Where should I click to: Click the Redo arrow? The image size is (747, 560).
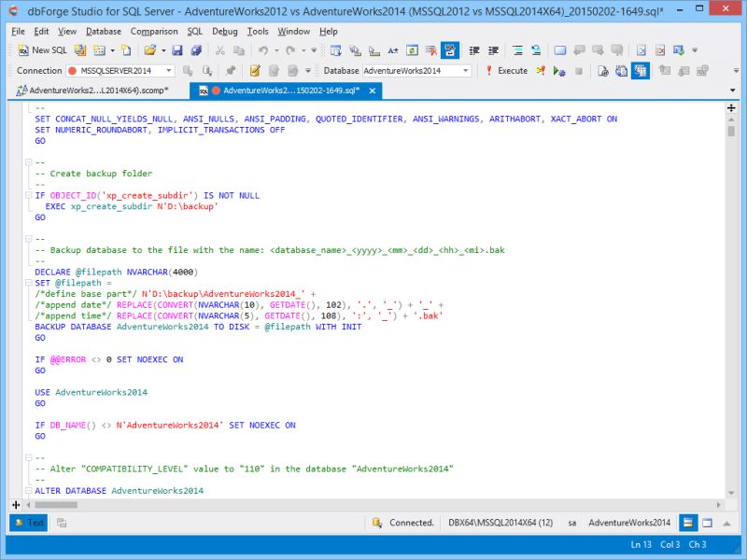[x=290, y=50]
